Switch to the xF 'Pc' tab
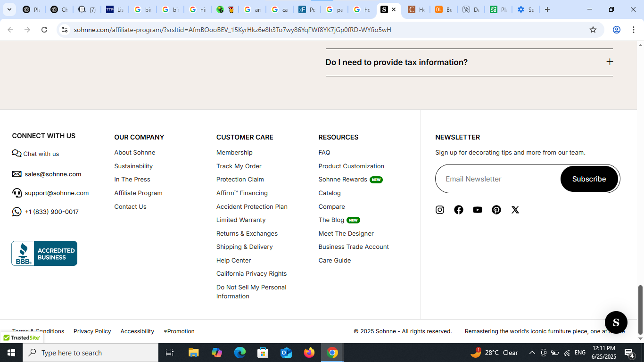This screenshot has height=362, width=644. pyautogui.click(x=306, y=9)
